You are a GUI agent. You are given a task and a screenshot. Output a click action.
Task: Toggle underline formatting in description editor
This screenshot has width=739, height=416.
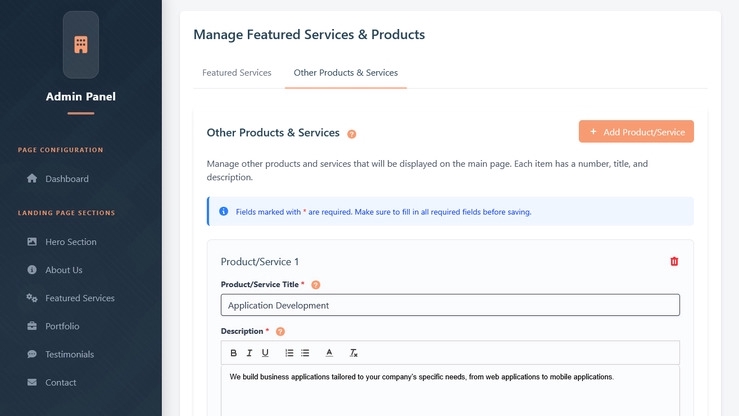[265, 353]
